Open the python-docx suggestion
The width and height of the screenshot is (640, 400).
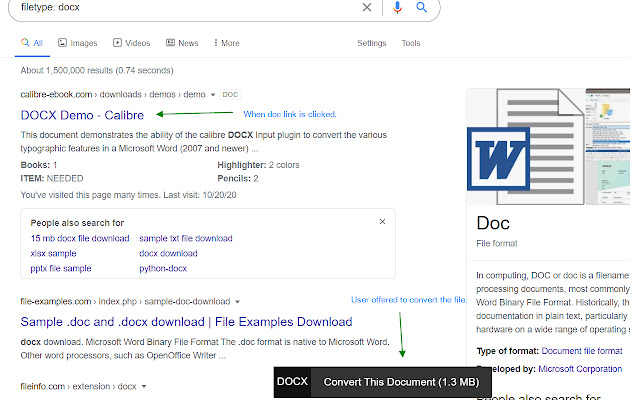point(163,269)
